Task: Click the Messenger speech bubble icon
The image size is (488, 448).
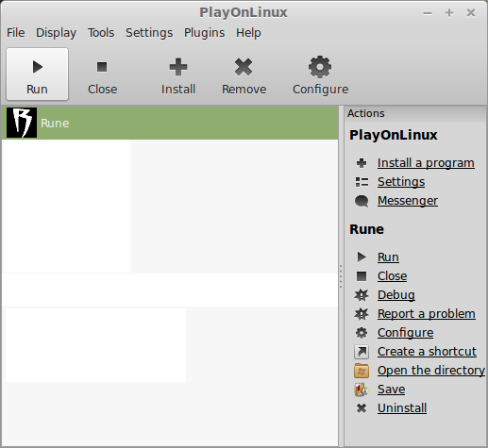Action: [x=362, y=201]
